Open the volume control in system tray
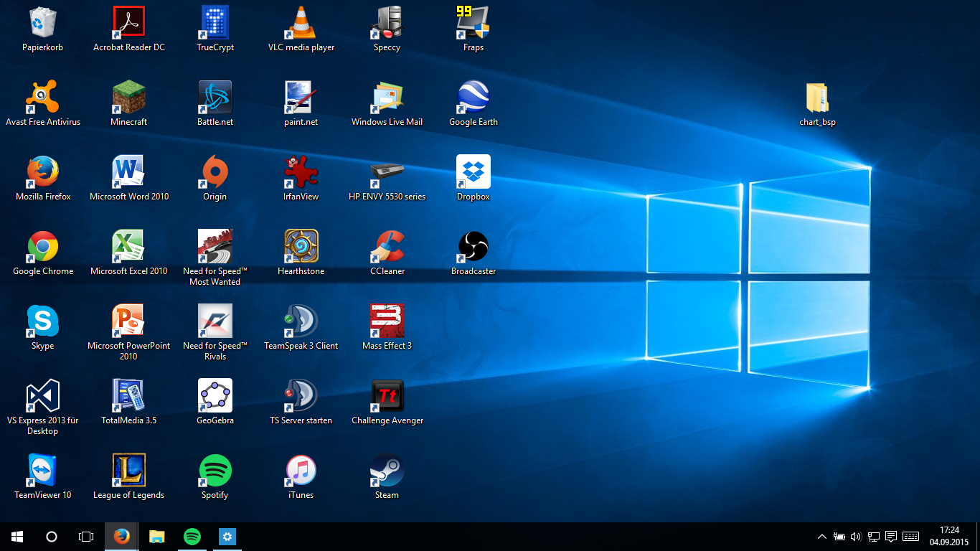This screenshot has width=980, height=551. pyautogui.click(x=856, y=537)
